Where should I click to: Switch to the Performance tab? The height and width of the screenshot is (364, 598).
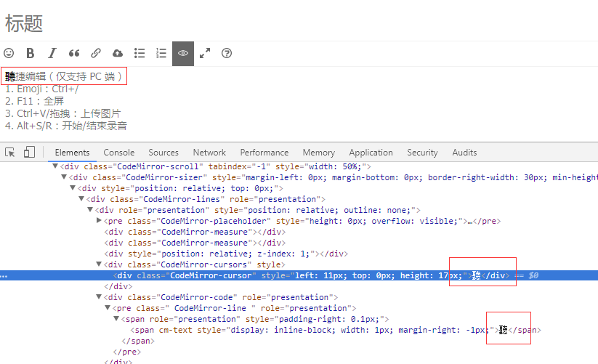point(264,153)
